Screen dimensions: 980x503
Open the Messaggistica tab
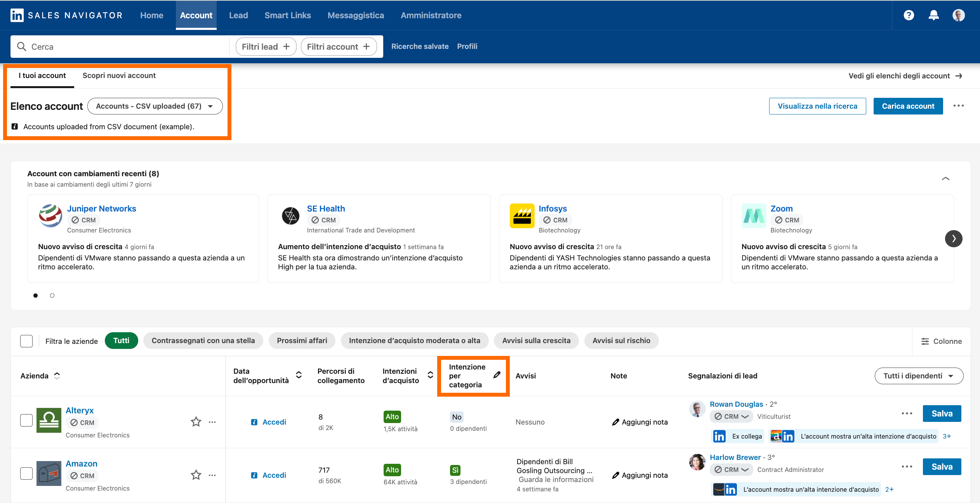point(356,16)
